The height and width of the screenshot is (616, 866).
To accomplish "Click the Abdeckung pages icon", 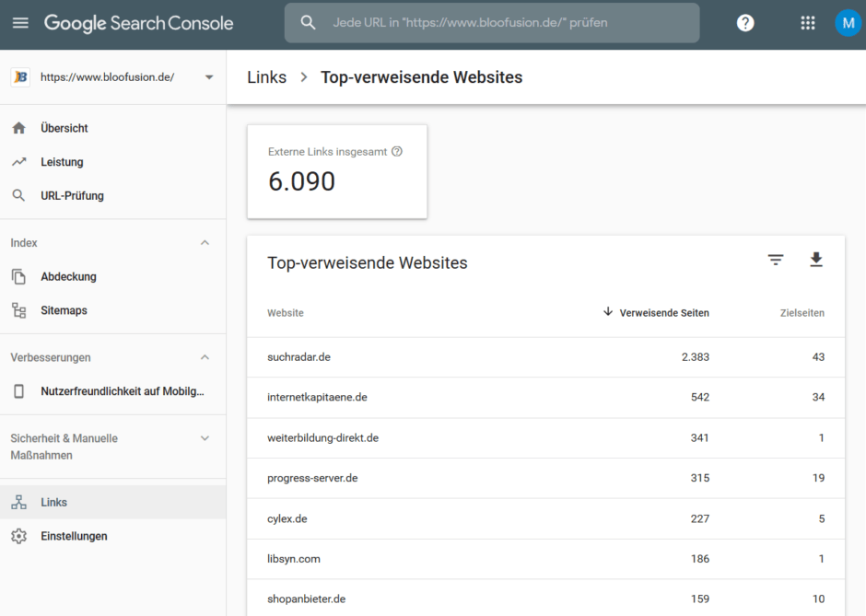I will tap(18, 276).
